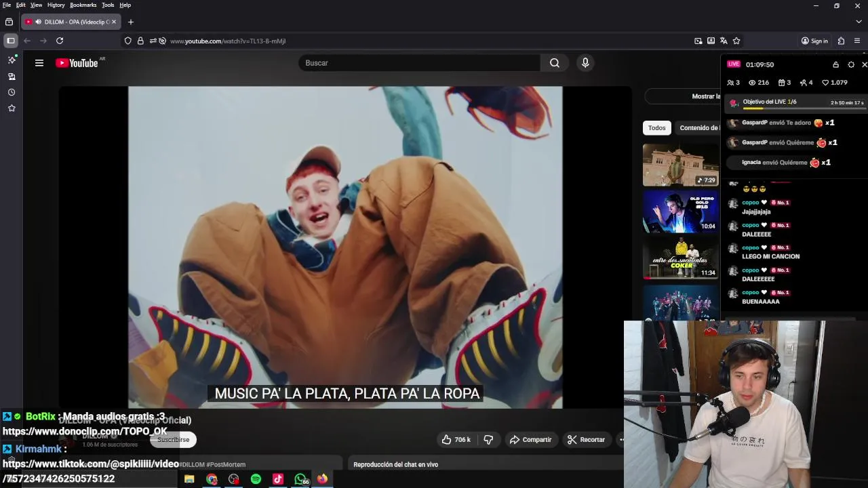Open the 11:34 recommended video thumbnail
The width and height of the screenshot is (868, 488).
click(681, 258)
